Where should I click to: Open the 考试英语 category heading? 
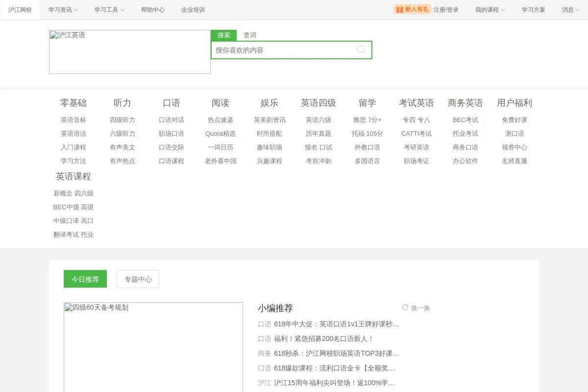pyautogui.click(x=416, y=103)
